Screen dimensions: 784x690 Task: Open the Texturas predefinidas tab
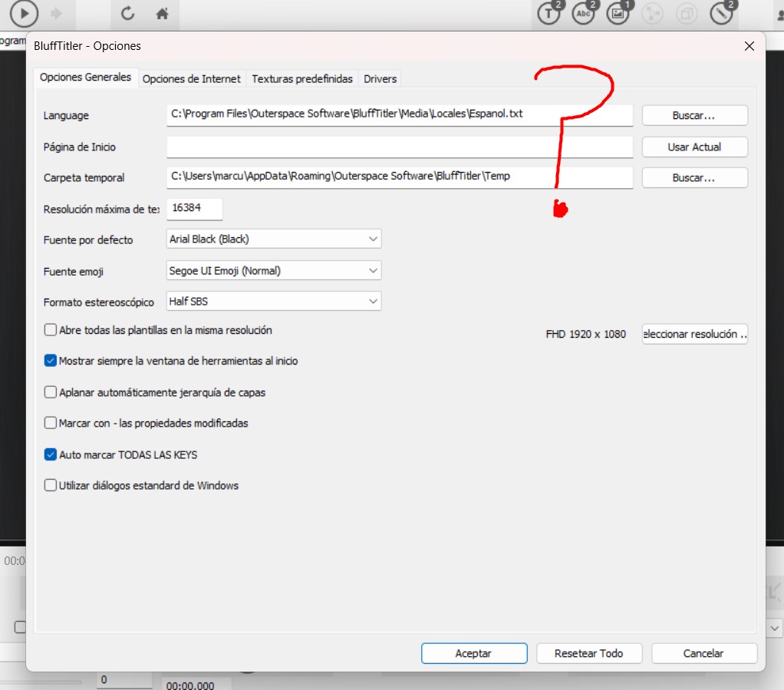pos(302,79)
